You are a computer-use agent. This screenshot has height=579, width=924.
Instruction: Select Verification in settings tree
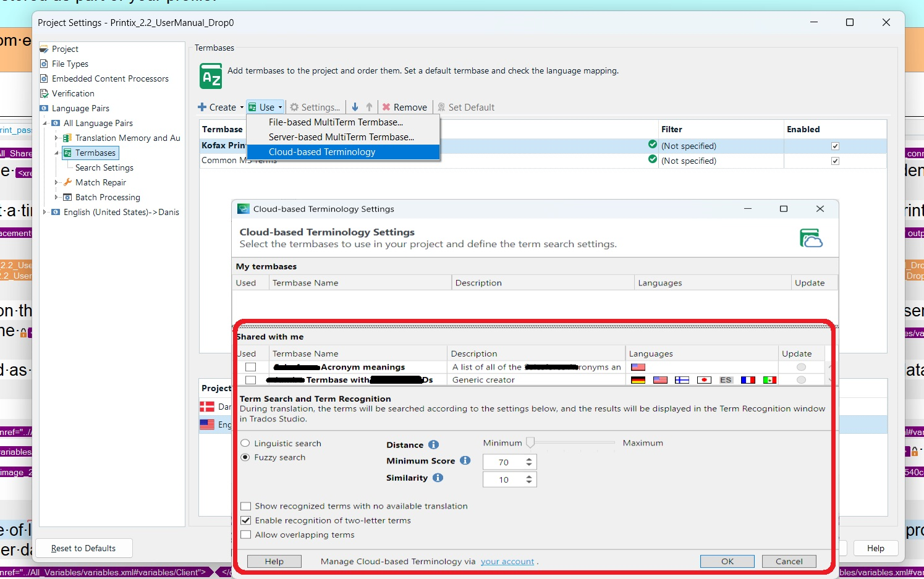[x=73, y=93]
